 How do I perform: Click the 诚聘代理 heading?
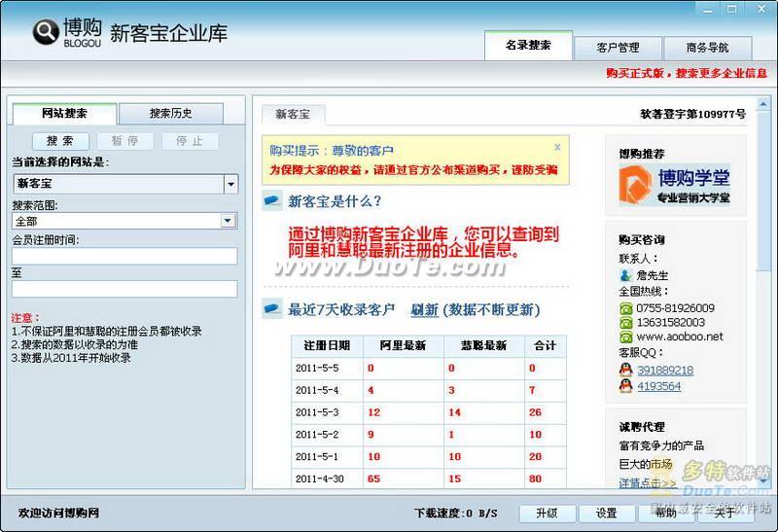642,427
